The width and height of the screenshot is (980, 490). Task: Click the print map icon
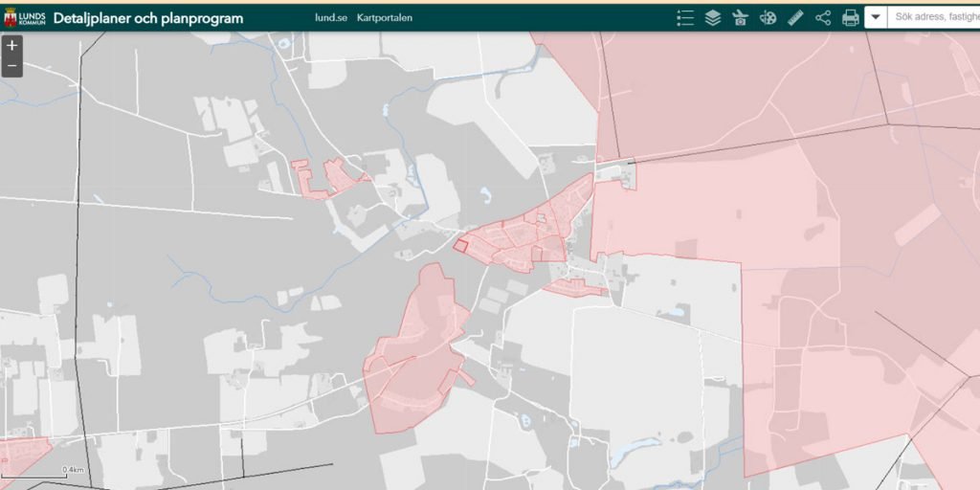pyautogui.click(x=851, y=17)
